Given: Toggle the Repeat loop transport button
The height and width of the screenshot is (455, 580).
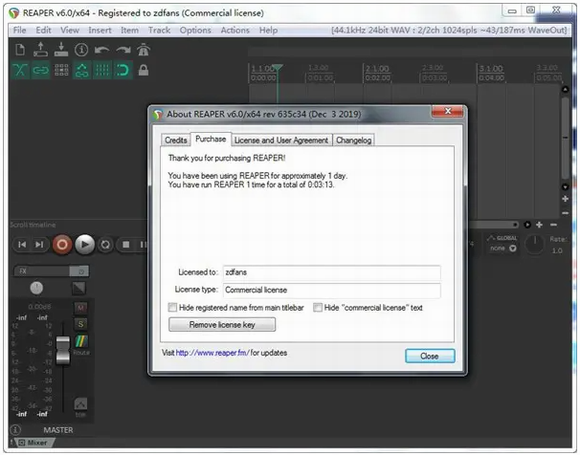Looking at the screenshot, I should point(105,245).
